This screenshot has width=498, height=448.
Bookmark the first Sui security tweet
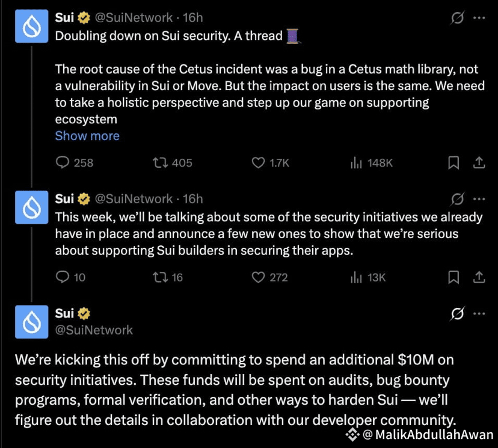[454, 162]
